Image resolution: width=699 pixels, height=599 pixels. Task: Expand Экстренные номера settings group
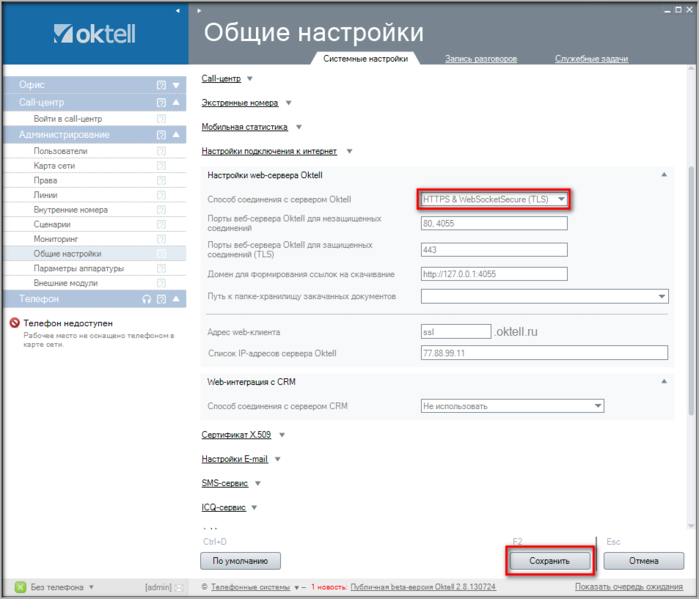pos(288,103)
